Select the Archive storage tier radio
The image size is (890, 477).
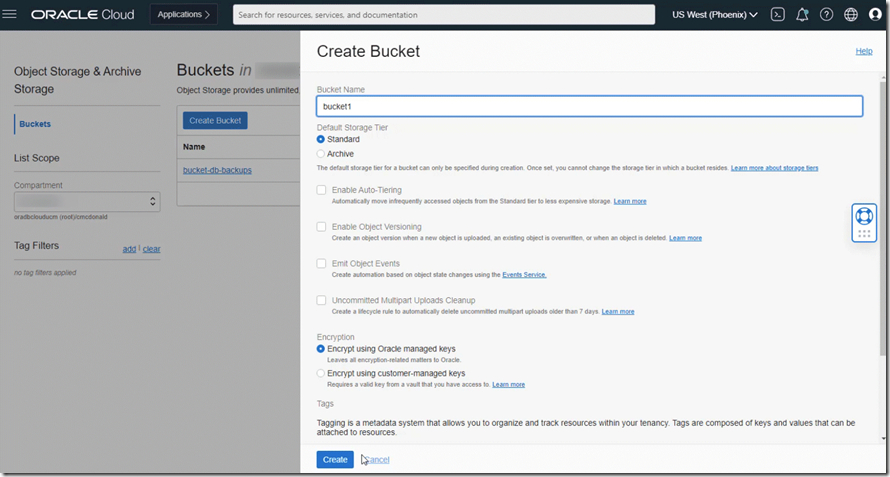[x=321, y=154]
